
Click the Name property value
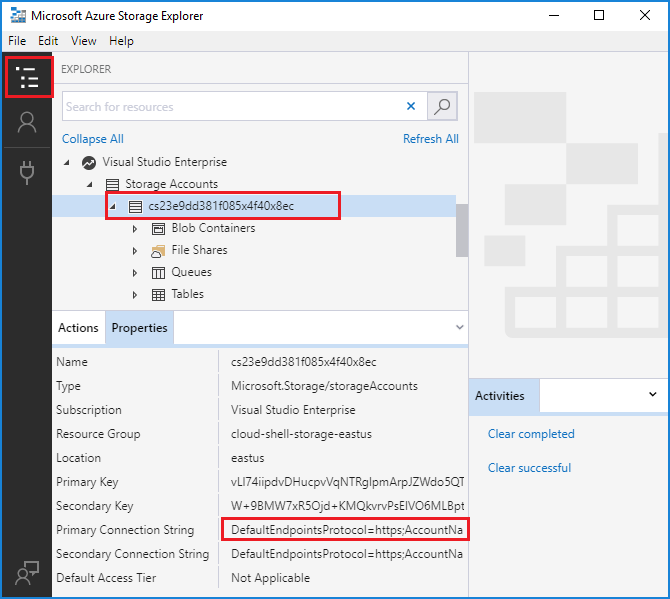pos(303,362)
